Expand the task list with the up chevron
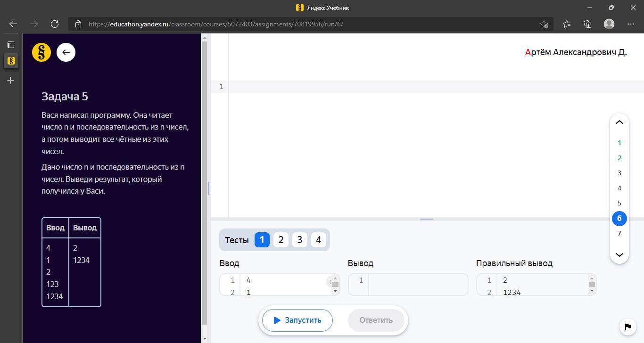 pyautogui.click(x=619, y=122)
